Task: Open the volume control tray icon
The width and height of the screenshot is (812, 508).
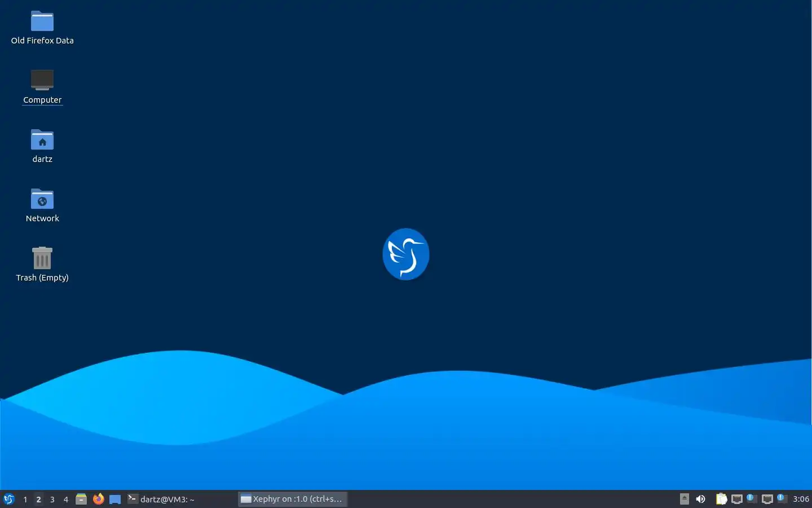Action: [x=701, y=499]
